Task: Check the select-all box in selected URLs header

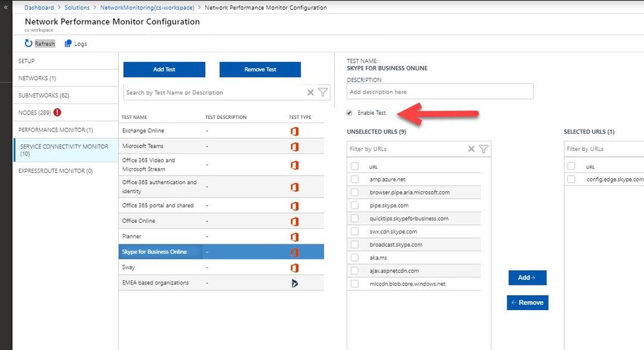Action: pos(571,166)
